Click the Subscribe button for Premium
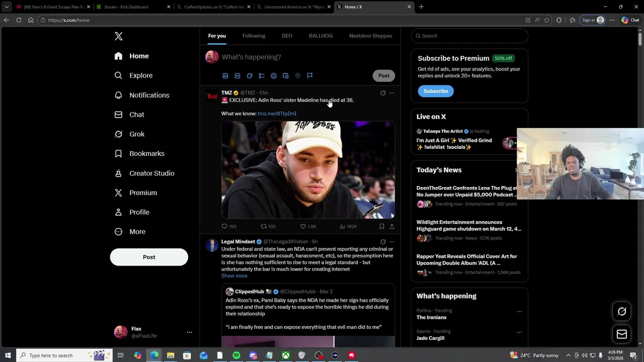The height and width of the screenshot is (362, 644). [x=436, y=91]
